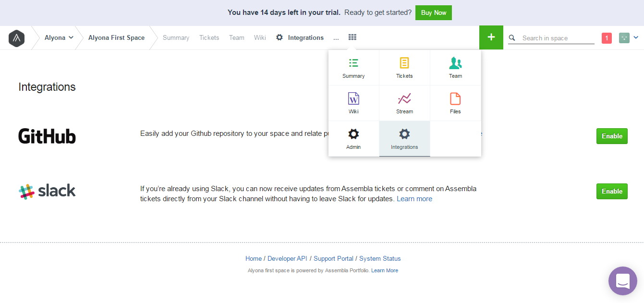Click the Assembla logo icon
Image resolution: width=644 pixels, height=303 pixels.
[16, 38]
